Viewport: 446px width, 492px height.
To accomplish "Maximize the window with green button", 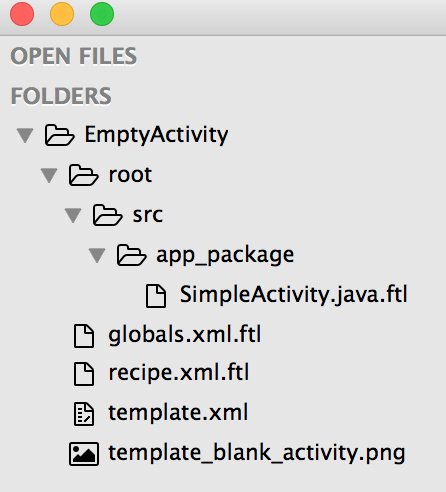I will (x=102, y=14).
